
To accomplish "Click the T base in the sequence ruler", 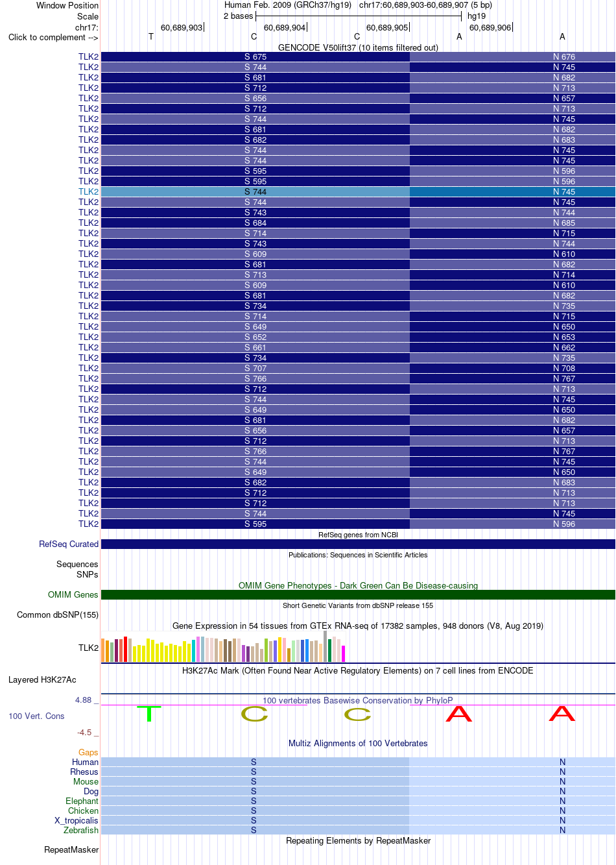I will (x=151, y=37).
